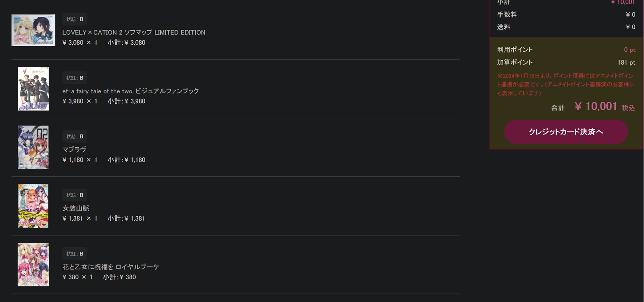Open the 女装山脈 product cover image
644x302 pixels.
point(33,206)
